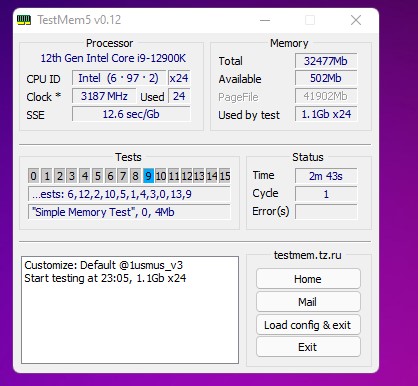Select test box 3

click(x=72, y=176)
